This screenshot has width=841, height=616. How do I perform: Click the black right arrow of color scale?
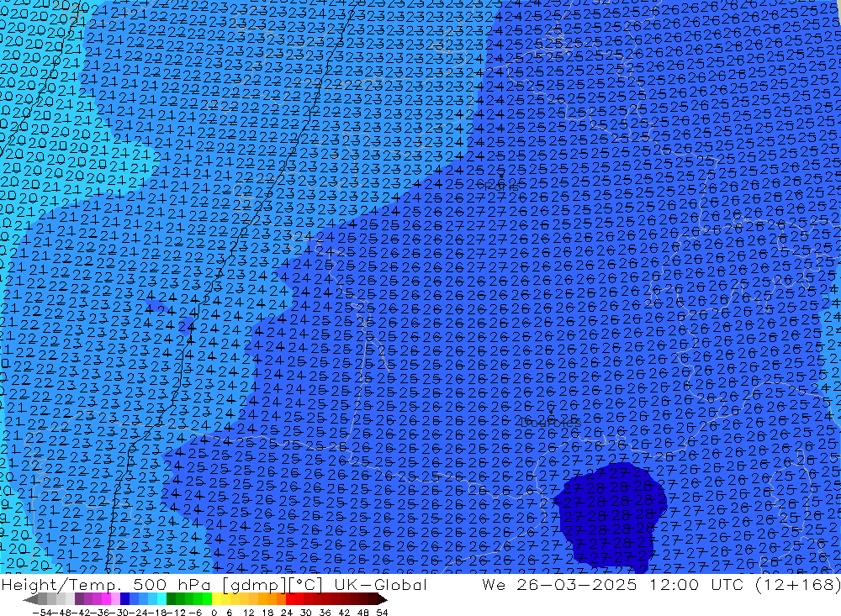[382, 599]
